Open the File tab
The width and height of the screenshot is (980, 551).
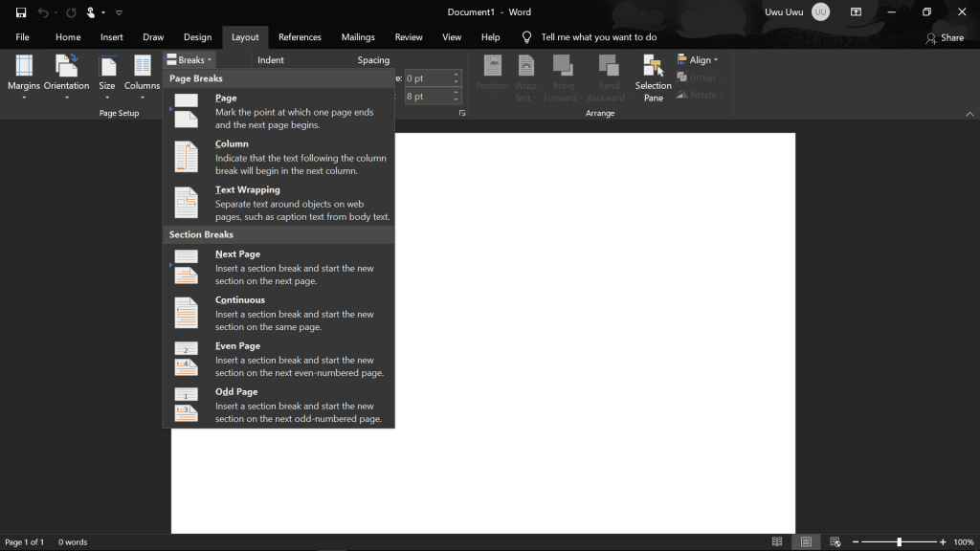coord(22,37)
